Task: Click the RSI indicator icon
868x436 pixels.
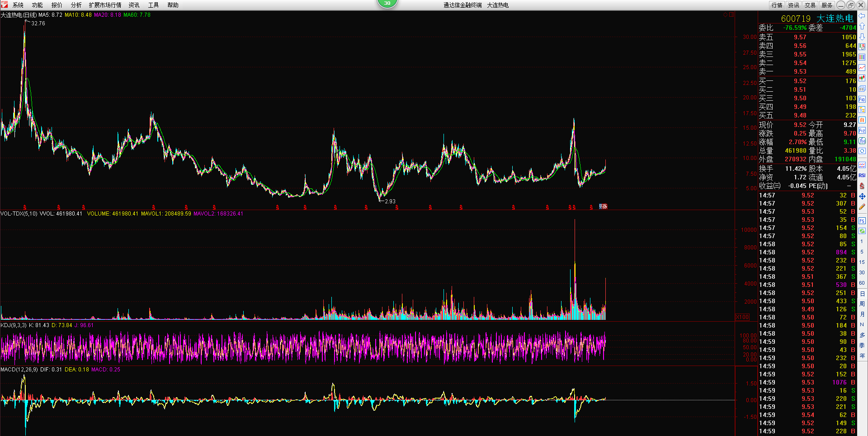Action: [x=862, y=175]
